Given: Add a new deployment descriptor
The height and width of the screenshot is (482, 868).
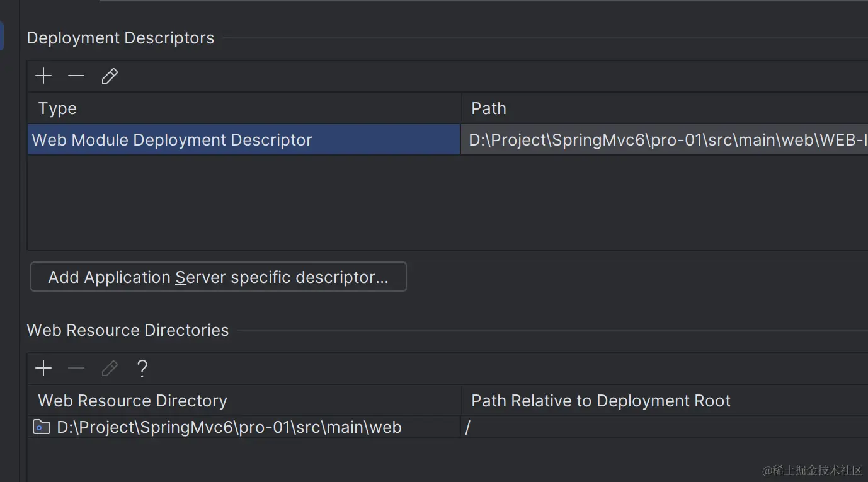Looking at the screenshot, I should [x=43, y=76].
